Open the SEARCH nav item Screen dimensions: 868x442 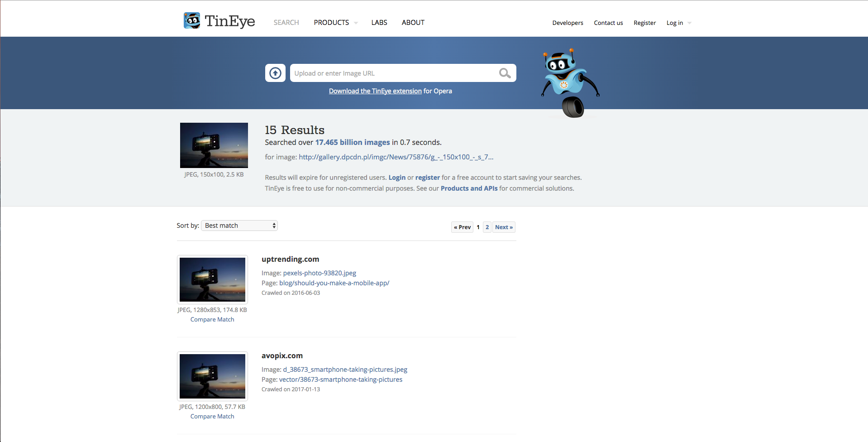point(286,23)
